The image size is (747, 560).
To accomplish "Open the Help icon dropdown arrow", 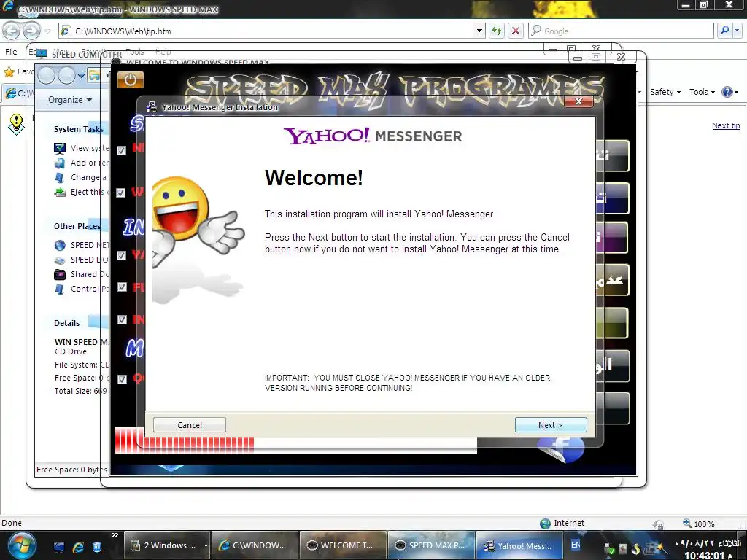I will (737, 92).
